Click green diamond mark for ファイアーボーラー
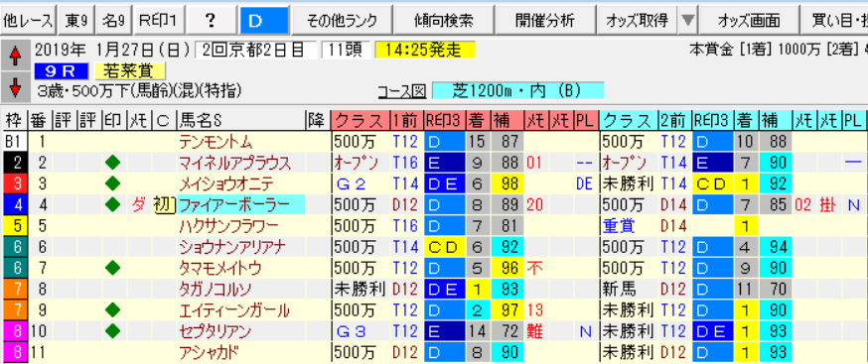 click(113, 205)
